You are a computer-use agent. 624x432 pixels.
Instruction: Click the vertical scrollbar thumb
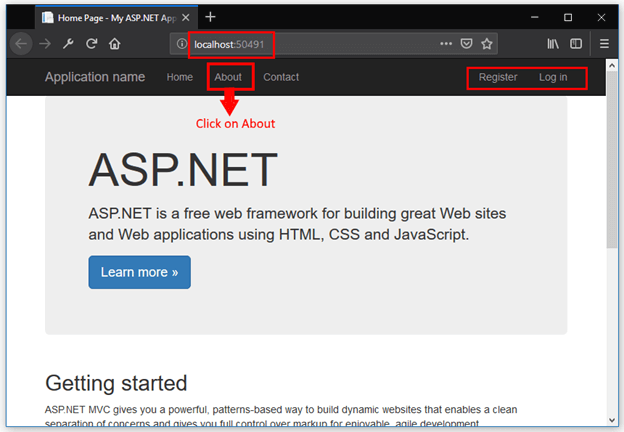point(612,159)
